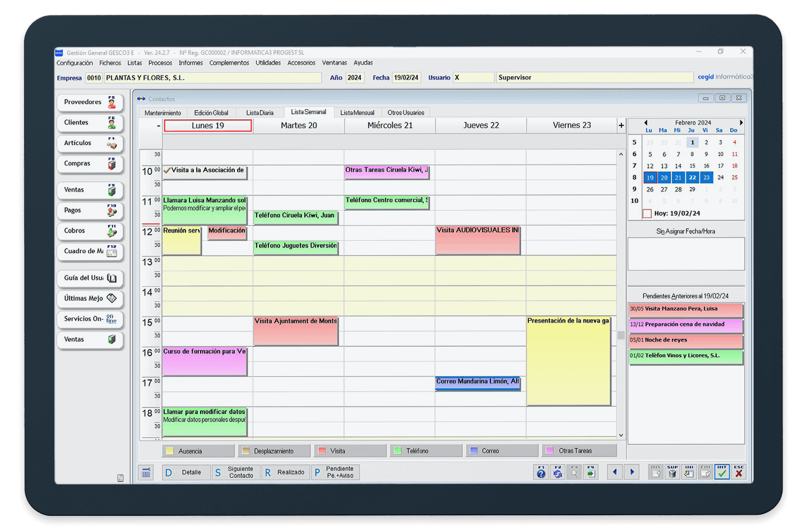
Task: Click the Realizado button
Action: click(285, 473)
